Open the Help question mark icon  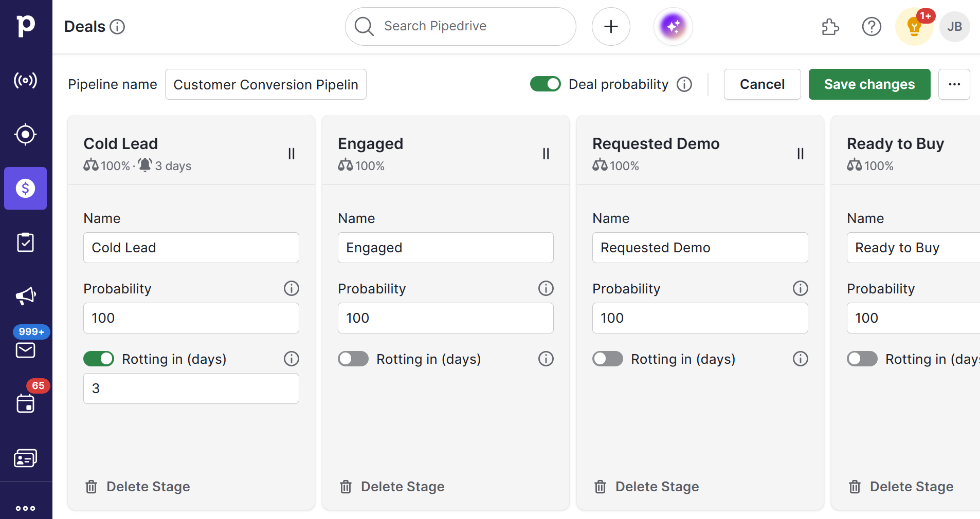(872, 27)
